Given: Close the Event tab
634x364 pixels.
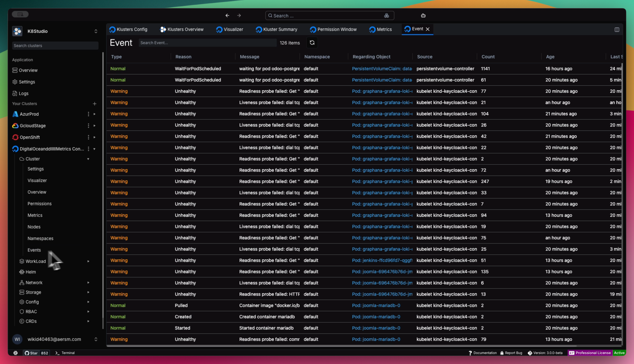Looking at the screenshot, I should (427, 29).
